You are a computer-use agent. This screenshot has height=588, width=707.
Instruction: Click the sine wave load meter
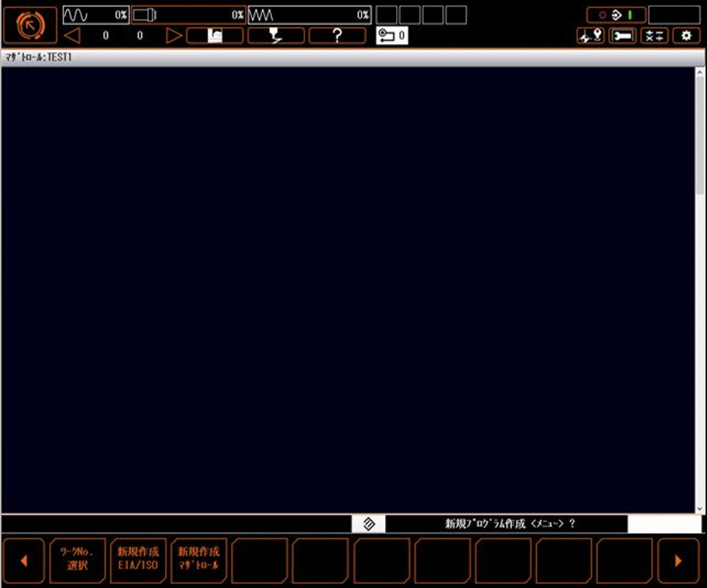96,15
